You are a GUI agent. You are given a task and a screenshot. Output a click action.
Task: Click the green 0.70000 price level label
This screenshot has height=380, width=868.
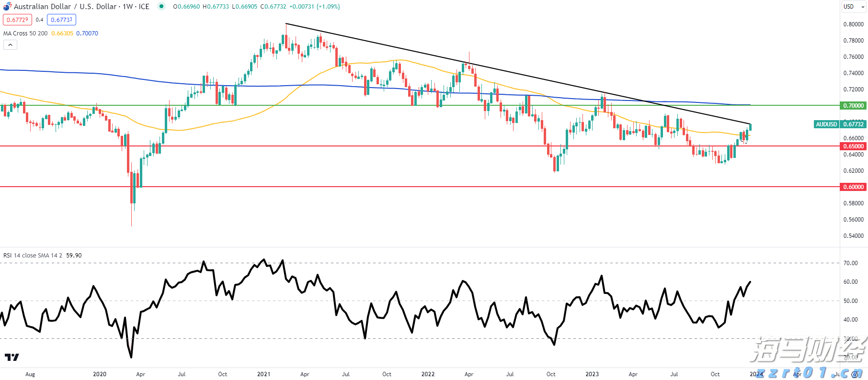pos(853,106)
